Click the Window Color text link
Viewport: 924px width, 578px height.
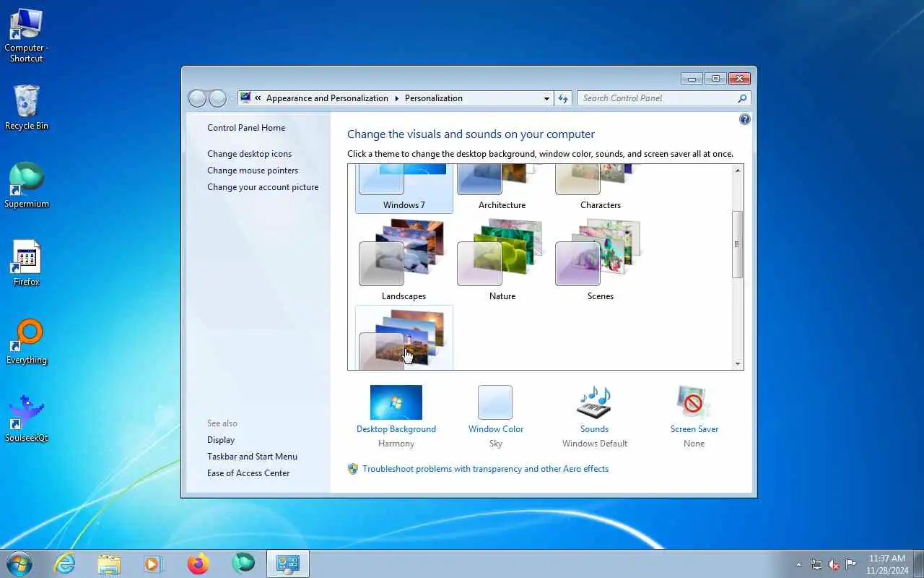496,429
